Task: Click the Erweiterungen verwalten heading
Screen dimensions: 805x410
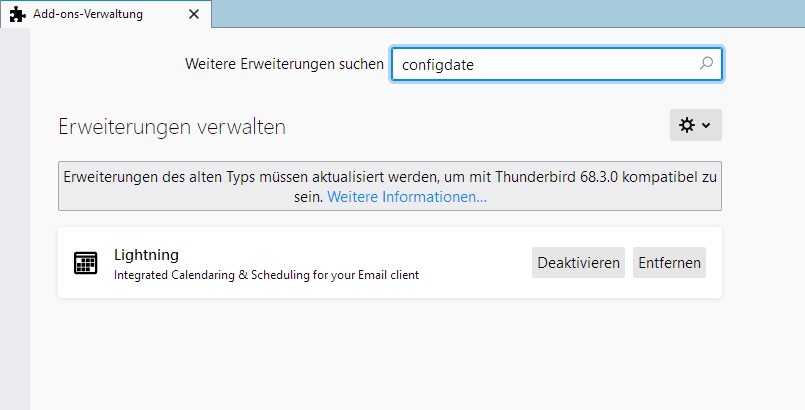Action: coord(172,127)
